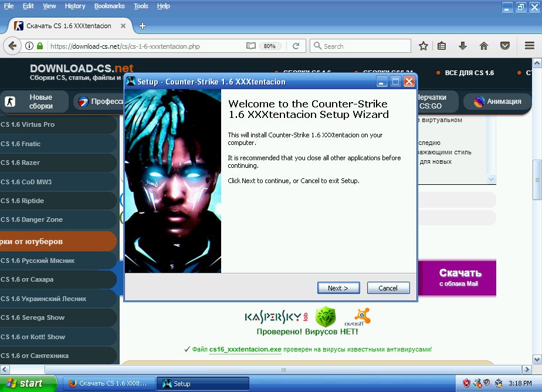Click horizontal scrollbar left arrow

point(5,369)
